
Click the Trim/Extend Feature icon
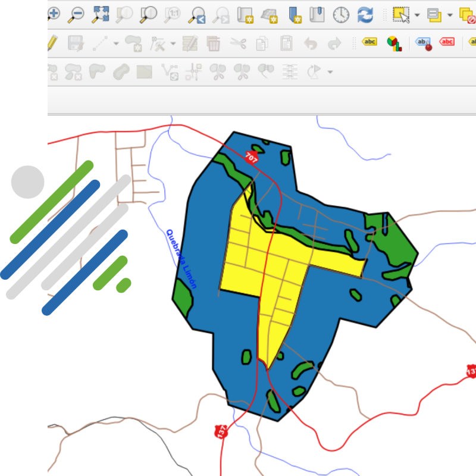click(194, 72)
